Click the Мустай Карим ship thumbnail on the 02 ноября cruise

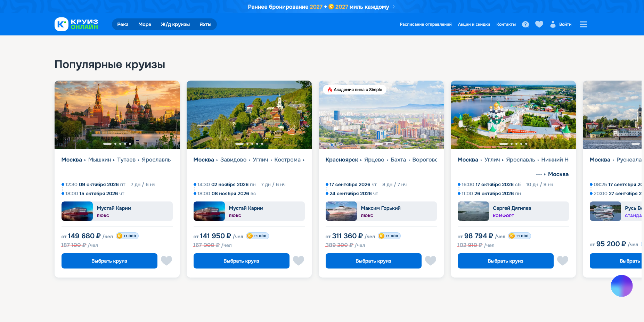[209, 211]
